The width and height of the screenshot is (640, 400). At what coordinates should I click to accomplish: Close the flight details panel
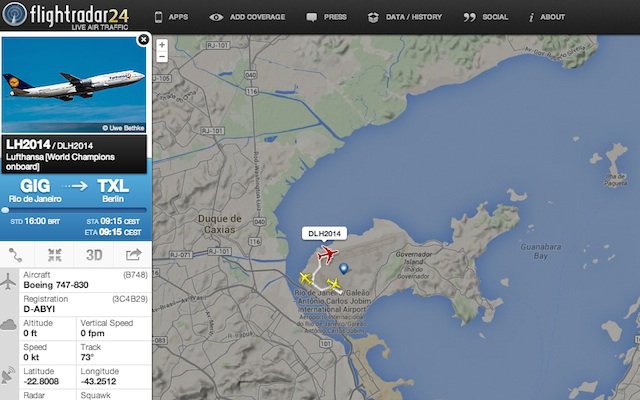[x=143, y=40]
